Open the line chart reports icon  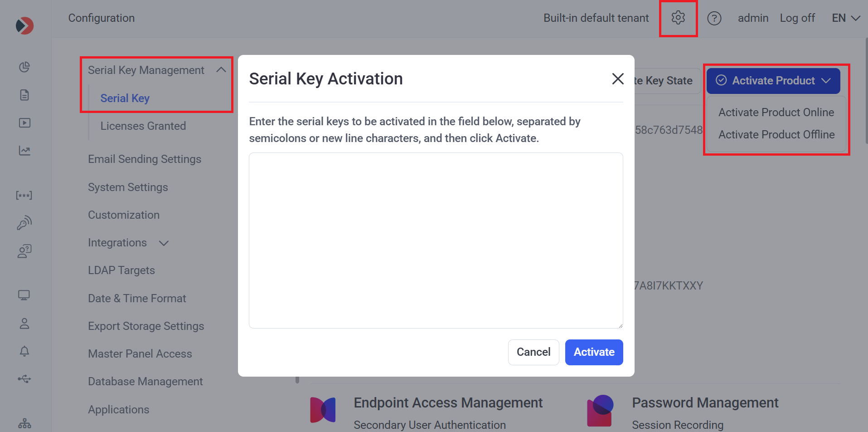[24, 151]
